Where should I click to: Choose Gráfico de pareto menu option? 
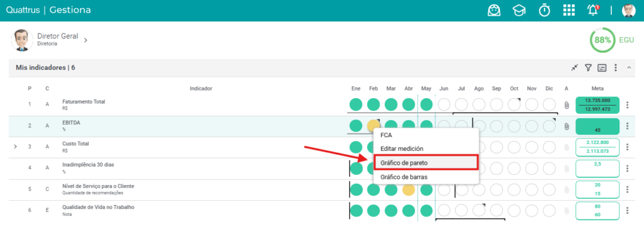point(426,162)
